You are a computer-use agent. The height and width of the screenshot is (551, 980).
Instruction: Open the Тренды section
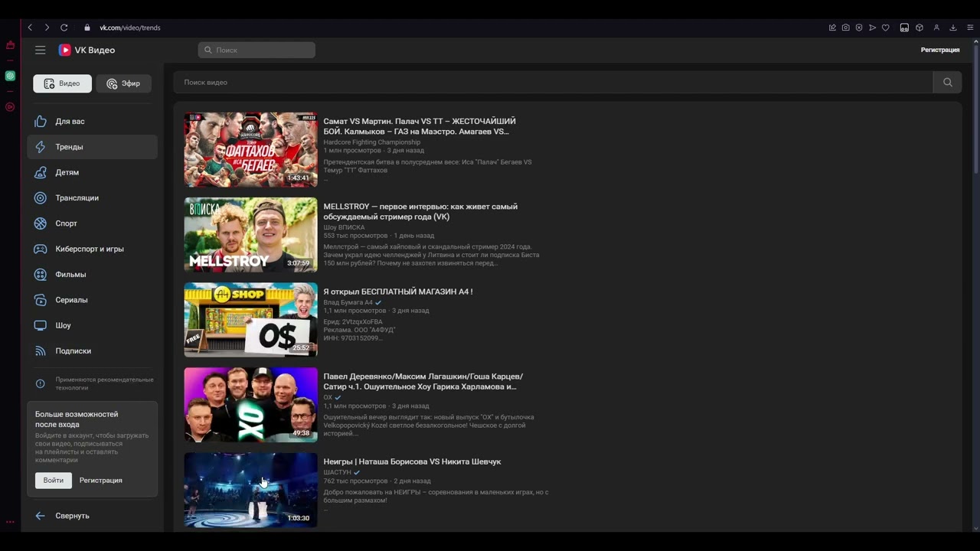point(92,147)
